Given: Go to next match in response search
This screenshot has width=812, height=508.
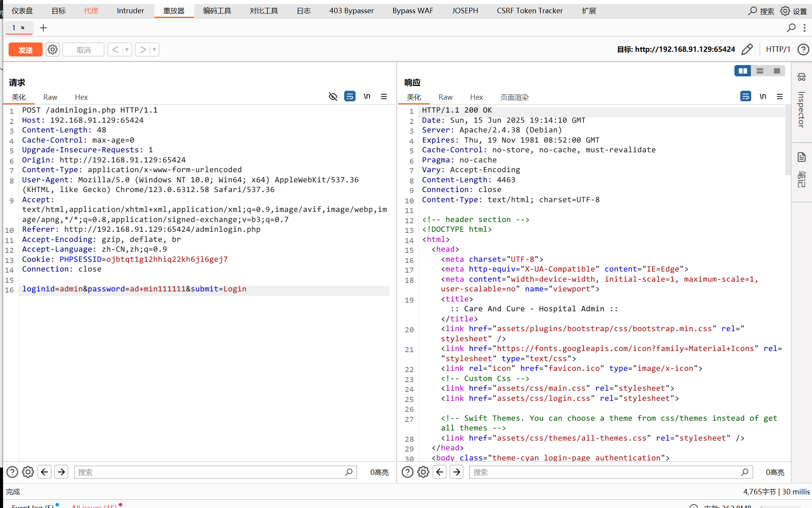Looking at the screenshot, I should (x=456, y=472).
